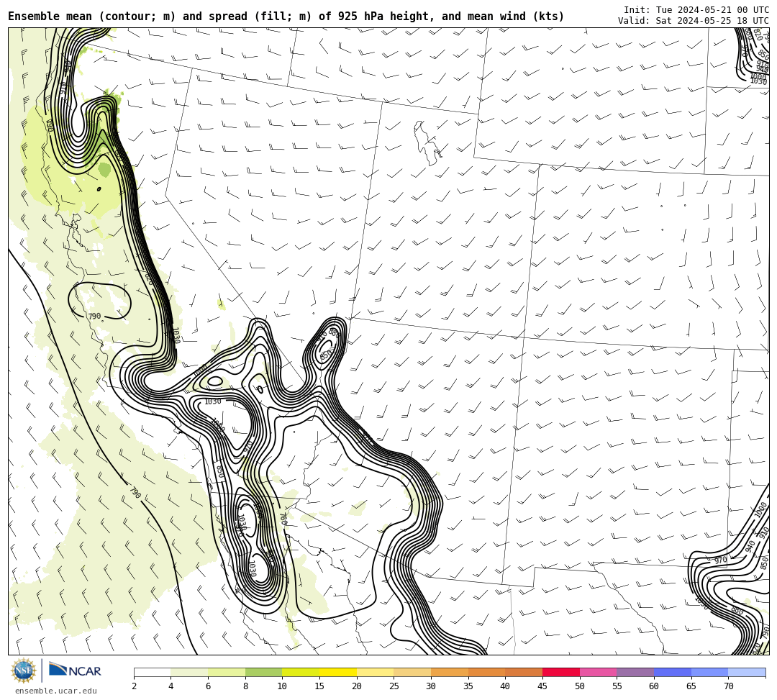
Task: Click colorbar tick label '70'
Action: pos(728,686)
